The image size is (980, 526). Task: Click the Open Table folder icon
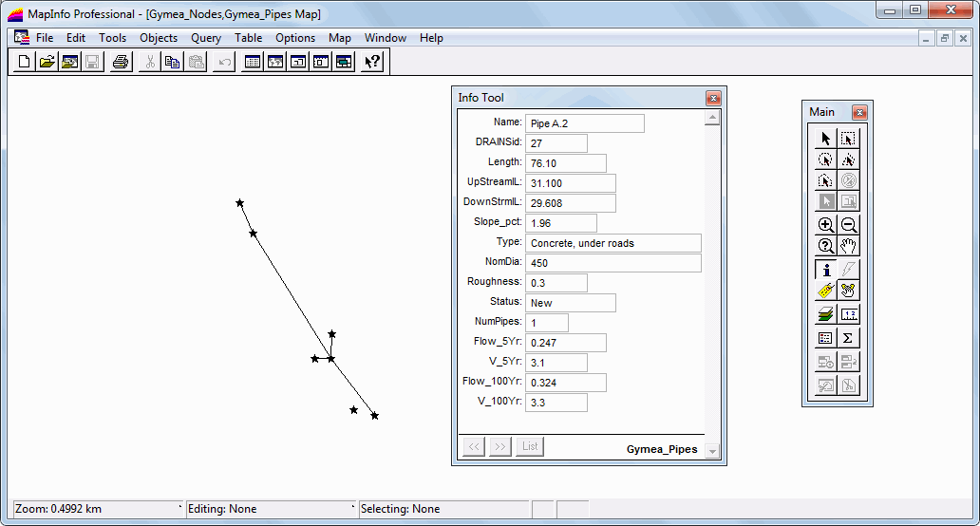click(47, 62)
